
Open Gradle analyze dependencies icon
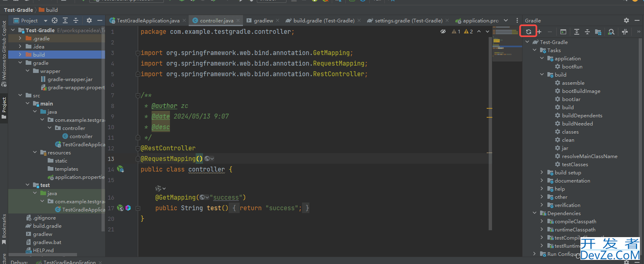click(x=611, y=32)
